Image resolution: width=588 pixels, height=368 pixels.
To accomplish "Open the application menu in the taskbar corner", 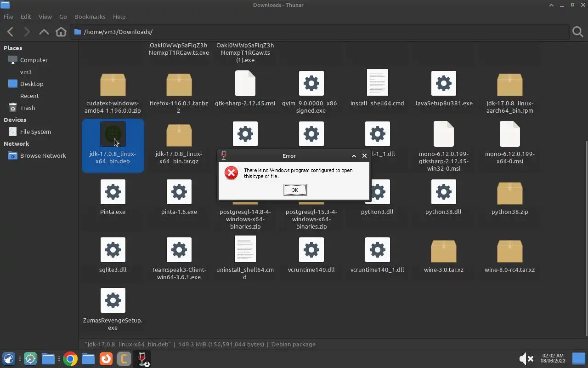I will 9,359.
